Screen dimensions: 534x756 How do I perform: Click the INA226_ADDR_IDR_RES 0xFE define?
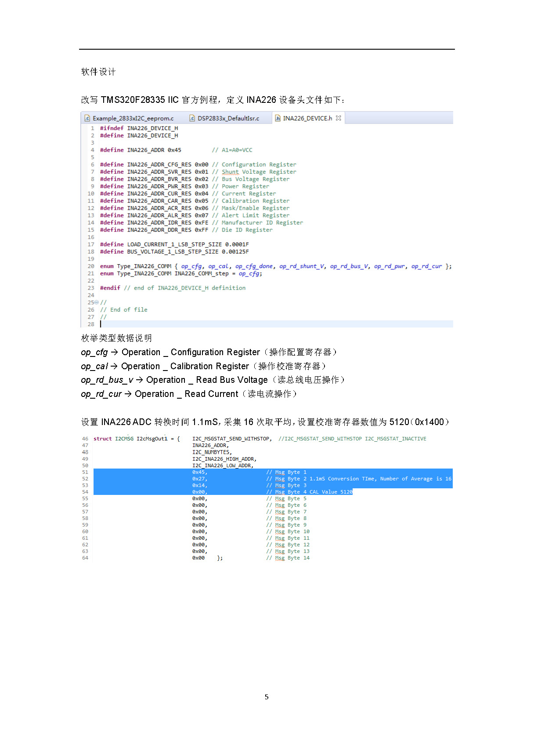(201, 222)
